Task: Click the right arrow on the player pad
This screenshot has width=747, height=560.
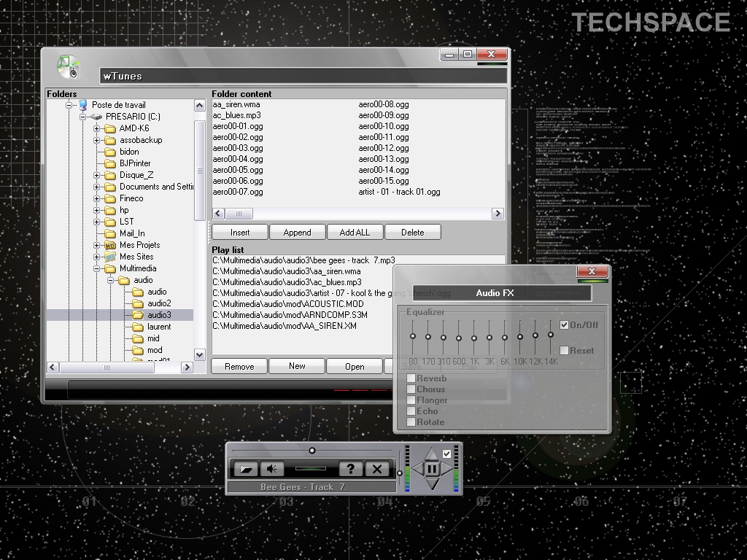Action: [x=447, y=469]
